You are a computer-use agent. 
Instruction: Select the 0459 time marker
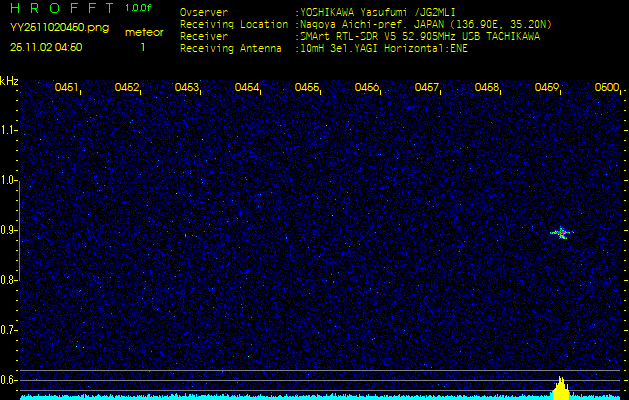(547, 88)
